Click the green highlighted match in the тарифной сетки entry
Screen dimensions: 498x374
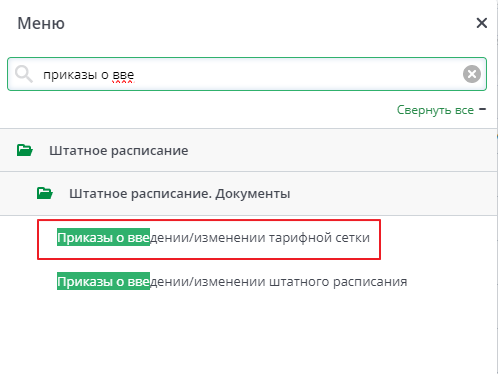[103, 237]
